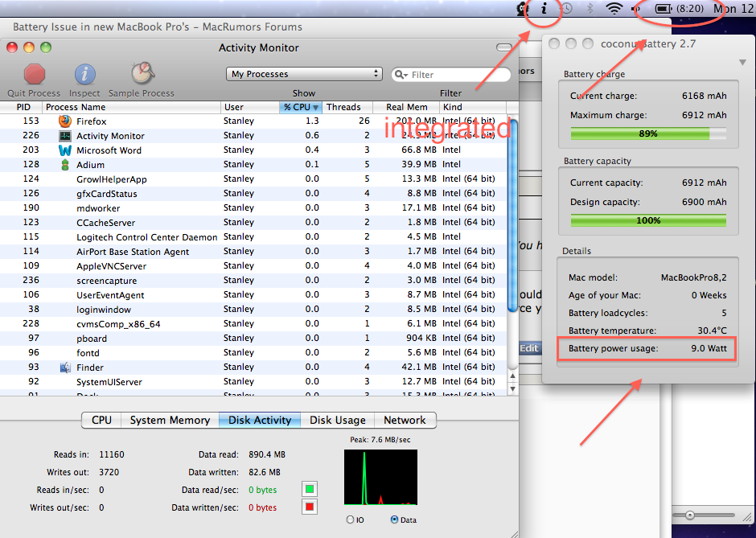Switch to the System Memory tab
This screenshot has height=538, width=756.
click(170, 421)
